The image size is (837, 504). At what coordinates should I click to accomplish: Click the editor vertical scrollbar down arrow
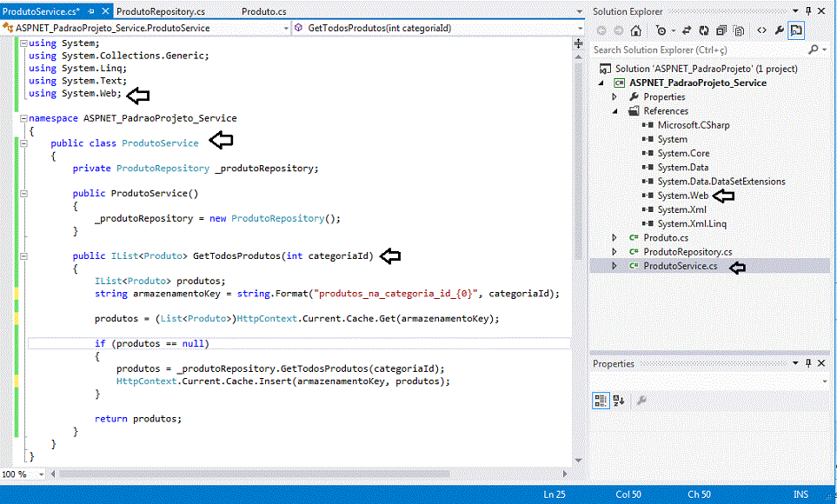[578, 461]
